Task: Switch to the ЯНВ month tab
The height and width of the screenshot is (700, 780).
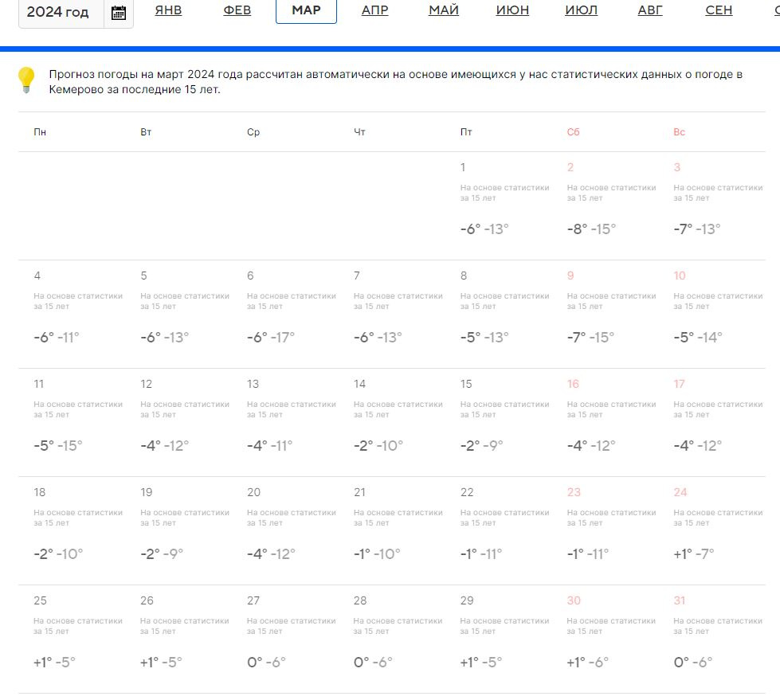Action: pyautogui.click(x=168, y=10)
